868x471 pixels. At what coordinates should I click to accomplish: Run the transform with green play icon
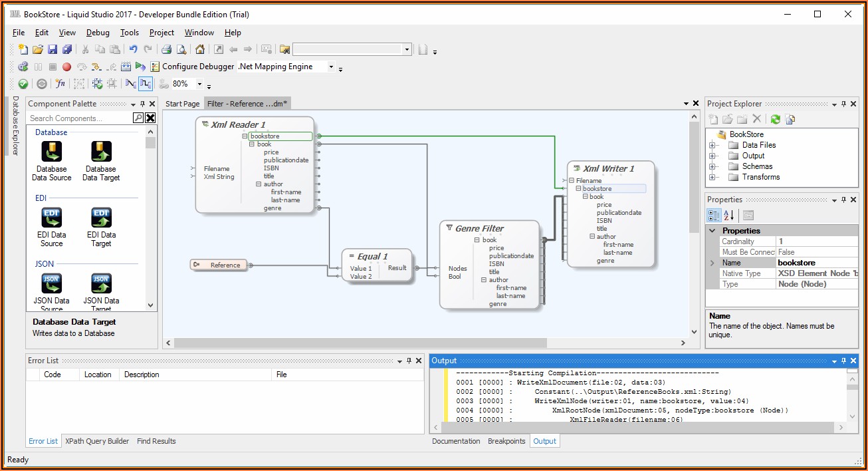(x=140, y=67)
